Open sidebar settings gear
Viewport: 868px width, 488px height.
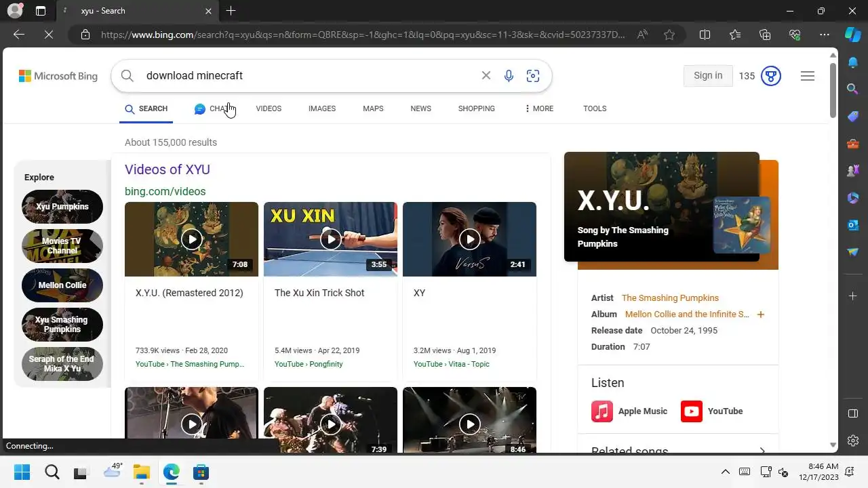(x=853, y=441)
